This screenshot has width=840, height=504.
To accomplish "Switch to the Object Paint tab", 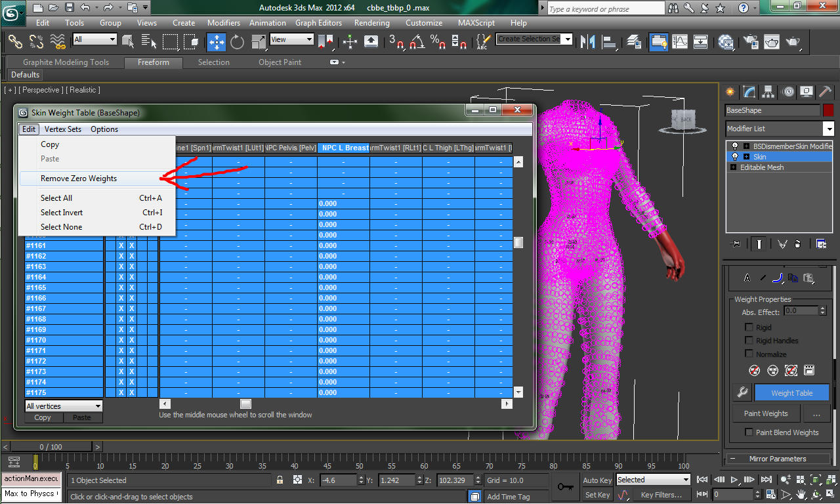I will click(x=280, y=62).
